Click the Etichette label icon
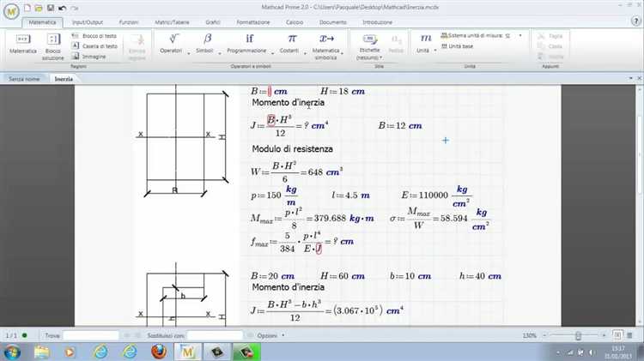The width and height of the screenshot is (644, 361). (369, 39)
